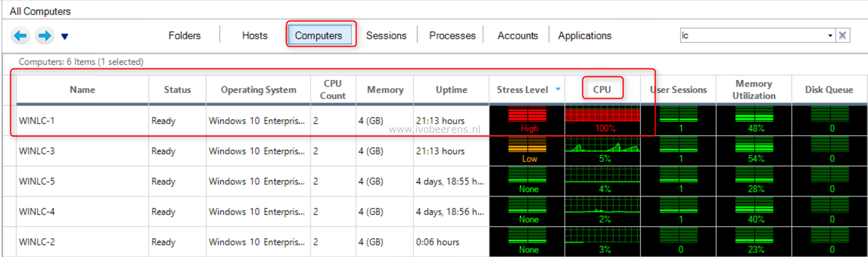Select the WINLC-4 computer

pos(37,212)
